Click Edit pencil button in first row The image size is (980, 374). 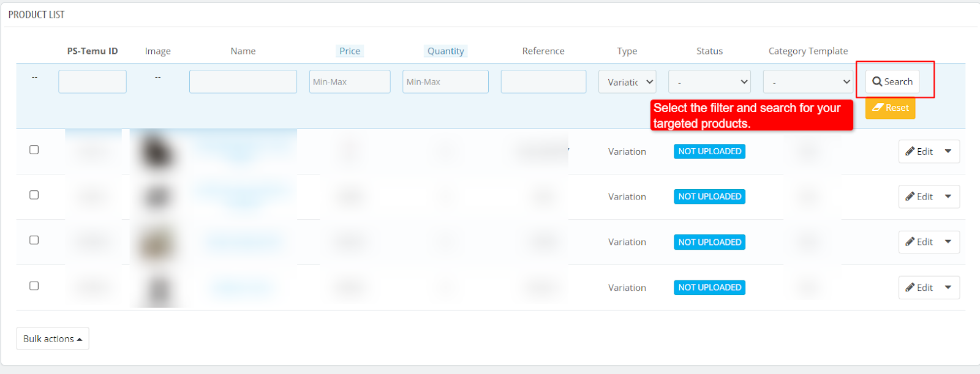[919, 151]
